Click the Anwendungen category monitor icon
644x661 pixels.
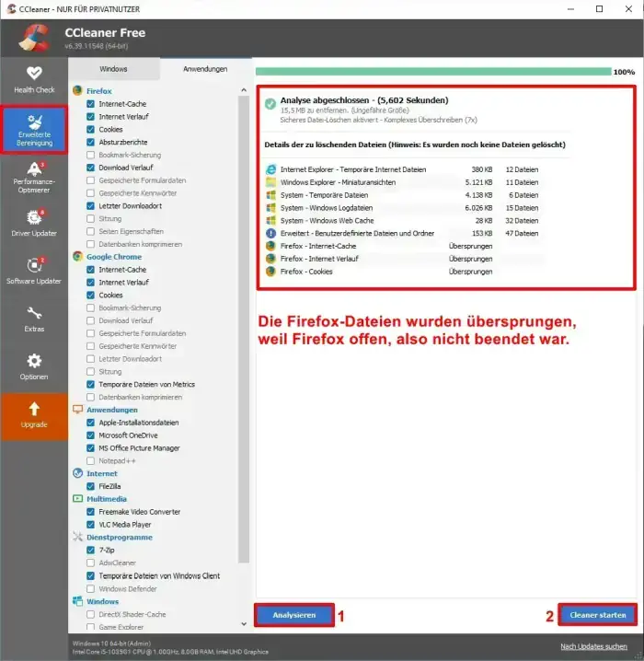[77, 410]
